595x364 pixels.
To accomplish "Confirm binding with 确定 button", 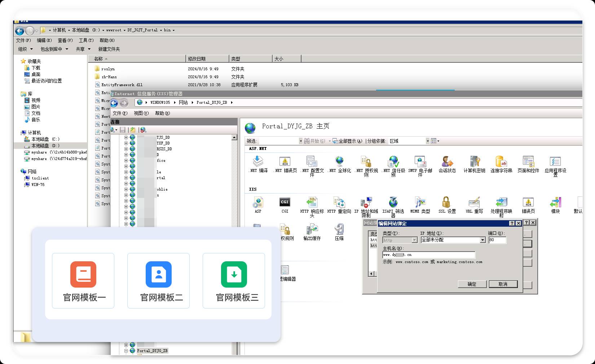I will (472, 284).
